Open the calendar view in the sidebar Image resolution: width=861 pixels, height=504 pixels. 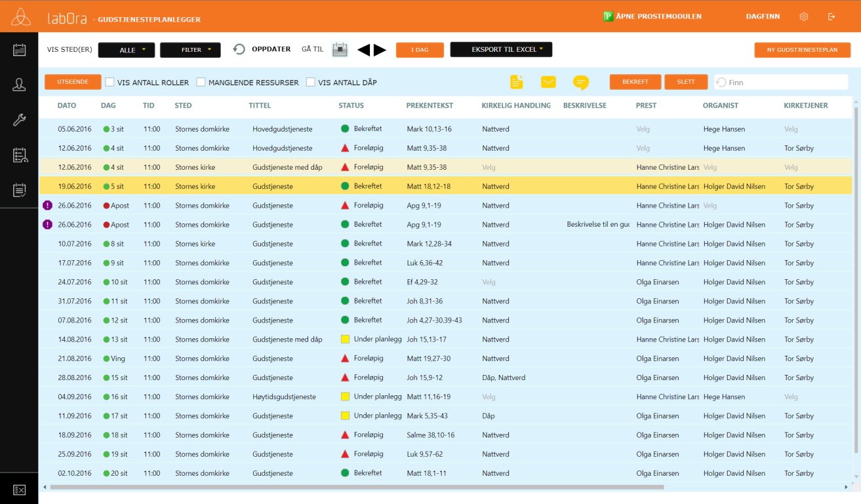point(20,50)
